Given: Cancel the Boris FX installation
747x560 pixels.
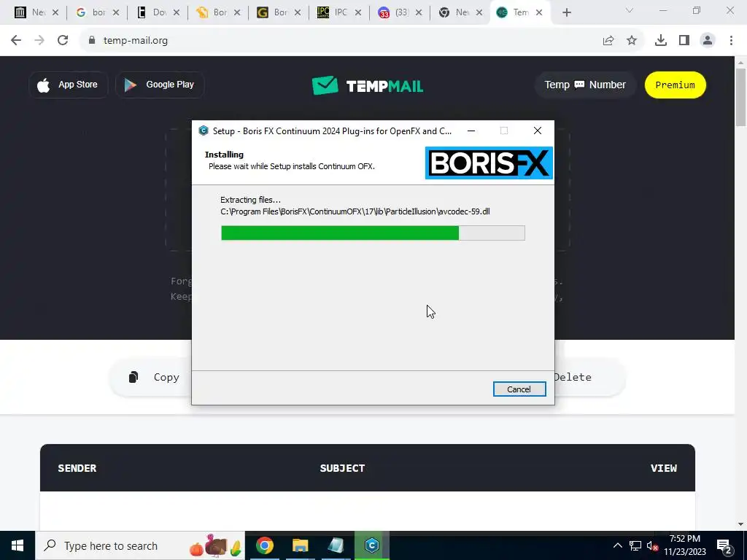Looking at the screenshot, I should (519, 389).
